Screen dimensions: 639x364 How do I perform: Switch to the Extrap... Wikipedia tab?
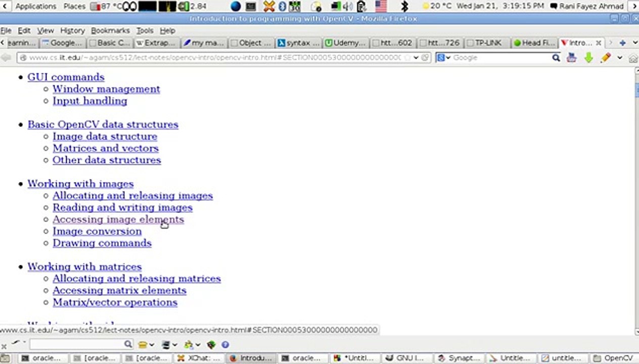tap(156, 43)
